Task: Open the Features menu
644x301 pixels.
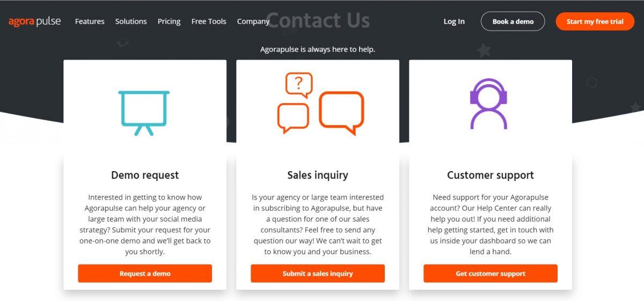Action: coord(90,21)
